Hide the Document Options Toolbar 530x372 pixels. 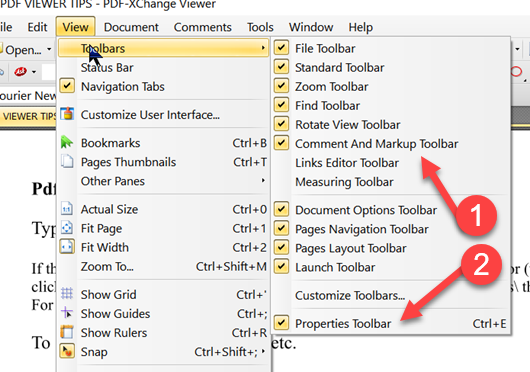pos(281,209)
